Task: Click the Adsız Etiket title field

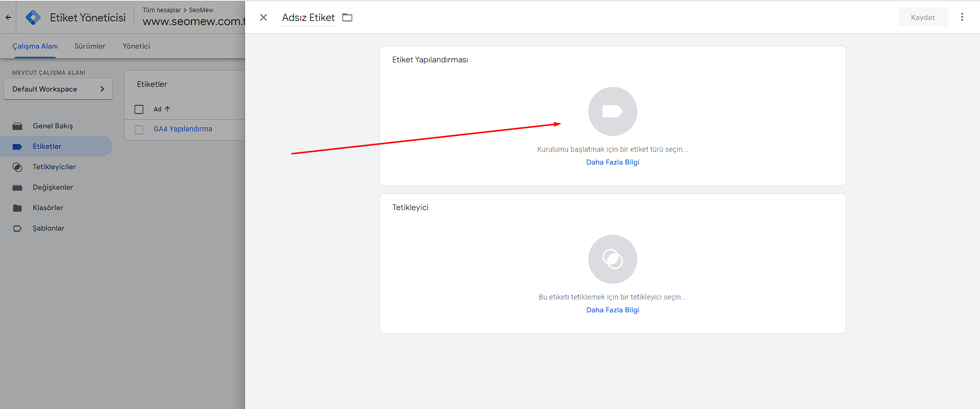Action: point(308,17)
